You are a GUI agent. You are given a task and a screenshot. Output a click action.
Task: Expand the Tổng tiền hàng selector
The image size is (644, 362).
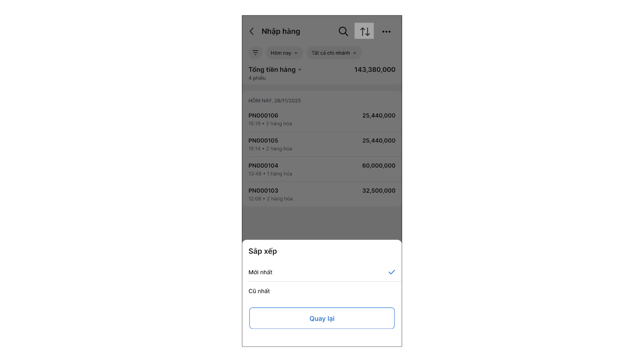(x=275, y=70)
